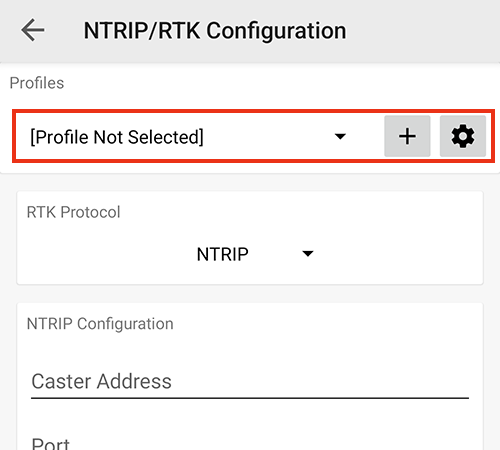500x450 pixels.
Task: Tap the gray gap between Profiles and RTK card
Action: pyautogui.click(x=250, y=182)
